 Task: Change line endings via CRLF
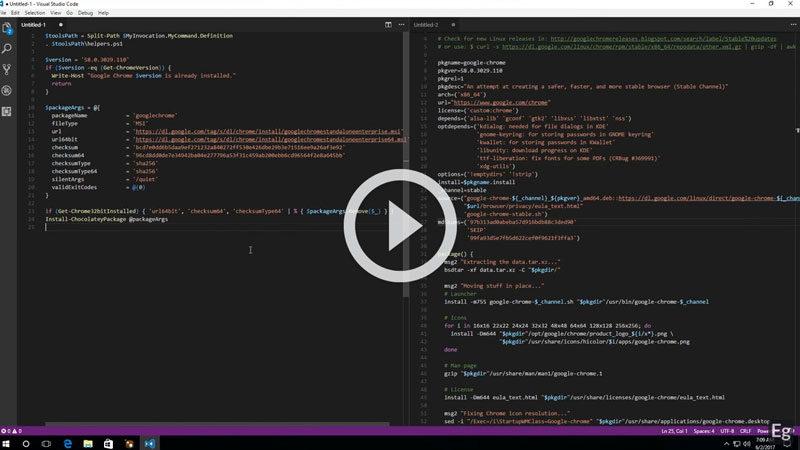click(745, 431)
